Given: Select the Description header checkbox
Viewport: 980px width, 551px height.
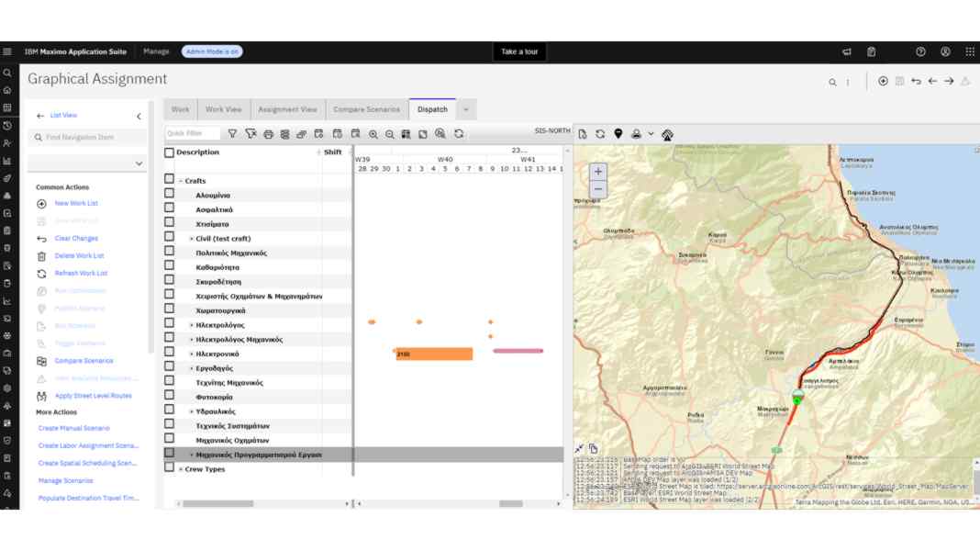Looking at the screenshot, I should tap(170, 152).
